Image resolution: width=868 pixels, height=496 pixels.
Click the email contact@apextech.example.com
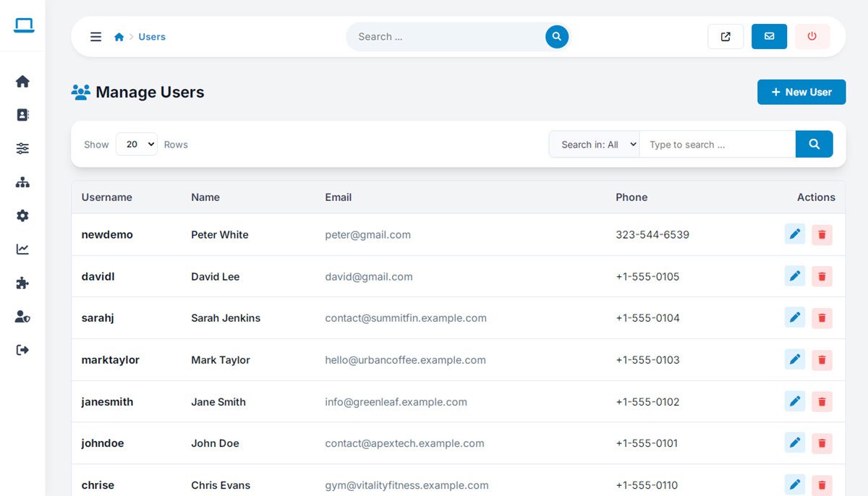(404, 443)
